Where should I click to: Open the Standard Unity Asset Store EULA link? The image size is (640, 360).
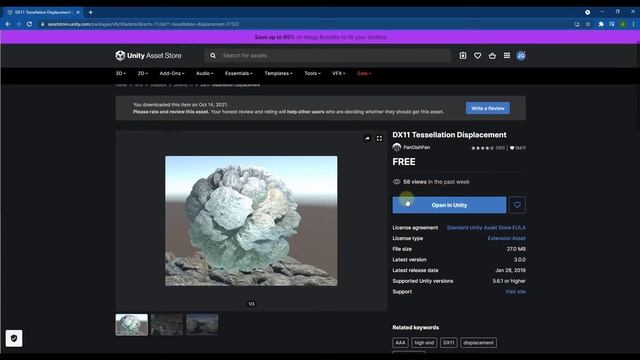pos(486,228)
